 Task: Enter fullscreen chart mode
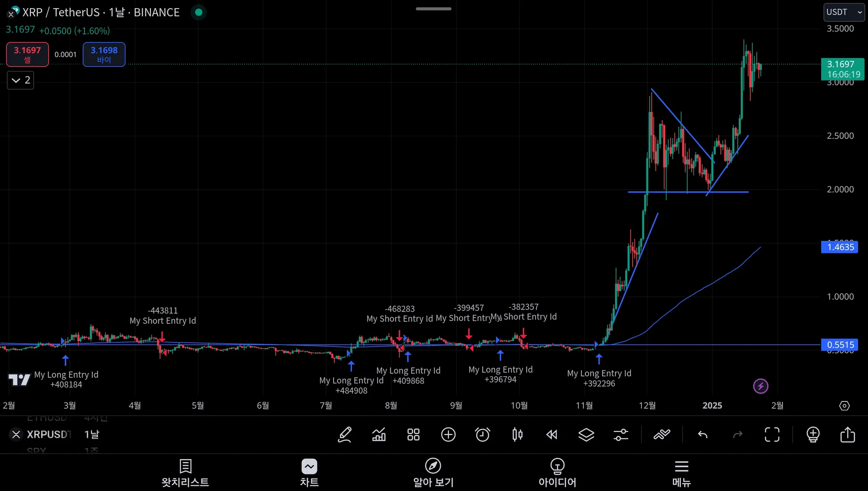772,435
